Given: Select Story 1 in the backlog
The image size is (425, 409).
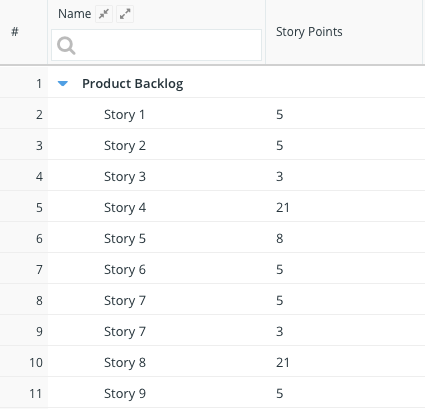Looking at the screenshot, I should pyautogui.click(x=124, y=114).
